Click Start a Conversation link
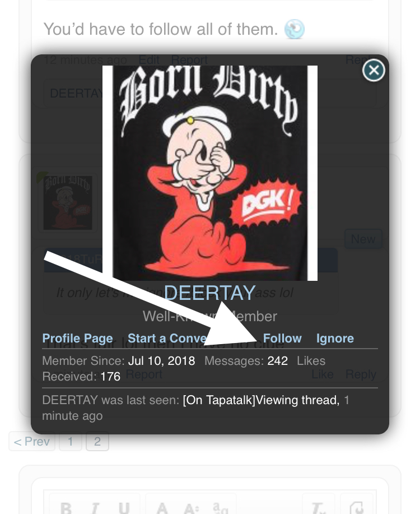 tap(167, 338)
